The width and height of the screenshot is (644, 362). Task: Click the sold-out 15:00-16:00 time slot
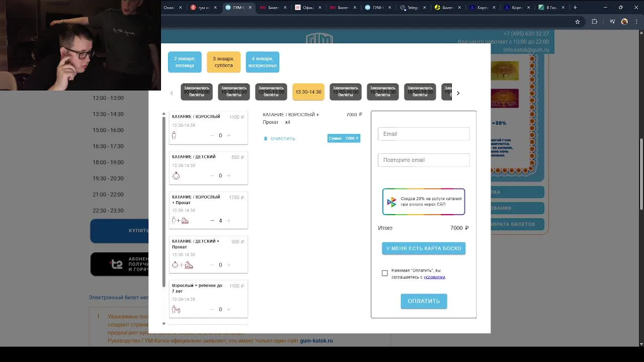pyautogui.click(x=346, y=92)
